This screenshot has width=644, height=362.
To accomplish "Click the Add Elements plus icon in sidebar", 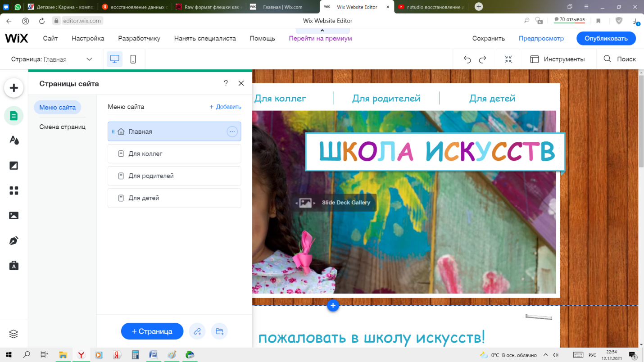I will tap(14, 88).
